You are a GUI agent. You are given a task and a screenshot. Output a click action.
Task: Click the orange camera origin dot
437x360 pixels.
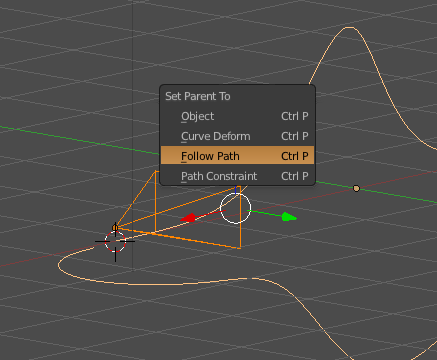tap(115, 228)
